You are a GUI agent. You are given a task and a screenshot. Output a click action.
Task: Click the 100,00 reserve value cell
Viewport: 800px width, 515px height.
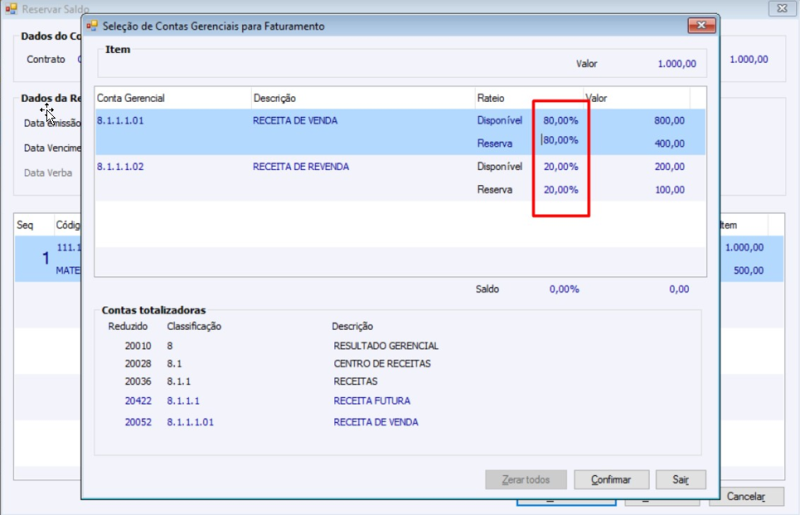pos(669,189)
